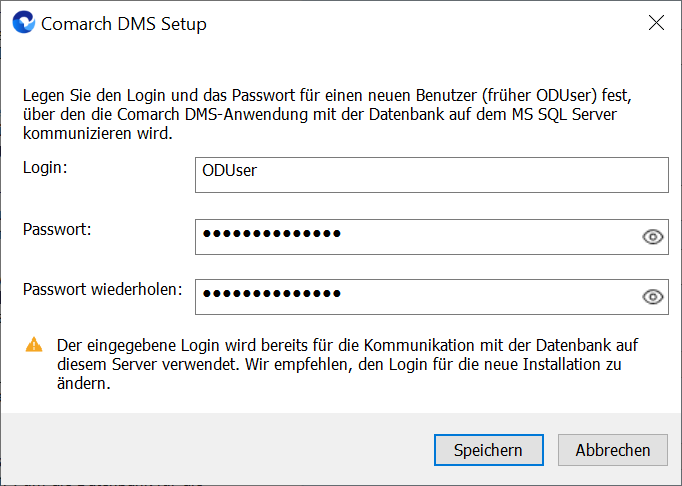Screen dimensions: 682x486
Task: Click inside the Passwort input field
Action: (415, 237)
